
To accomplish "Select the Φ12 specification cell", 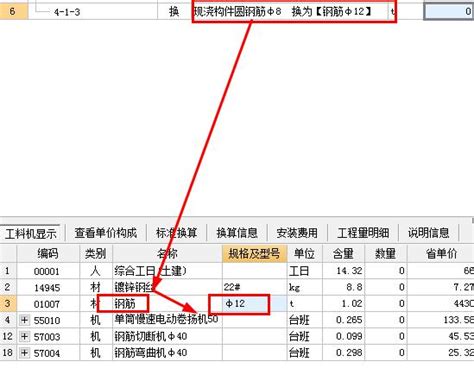I will [x=254, y=304].
